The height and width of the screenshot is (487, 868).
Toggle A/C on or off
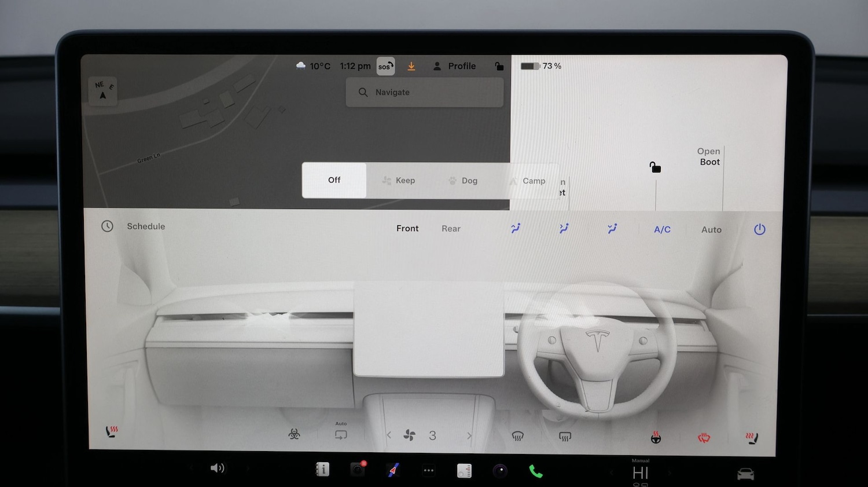point(662,229)
